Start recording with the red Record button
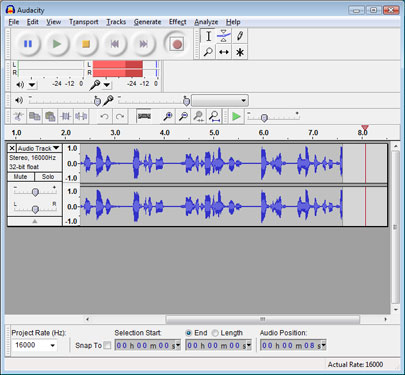The width and height of the screenshot is (405, 375). pos(177,44)
